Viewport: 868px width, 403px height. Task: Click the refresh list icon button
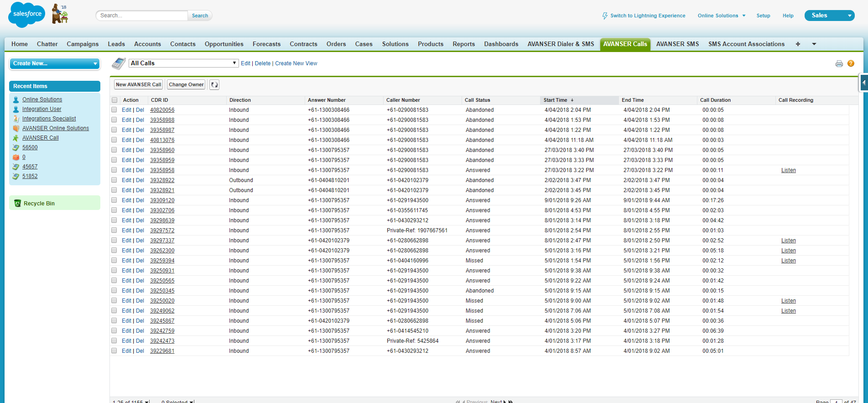(214, 84)
